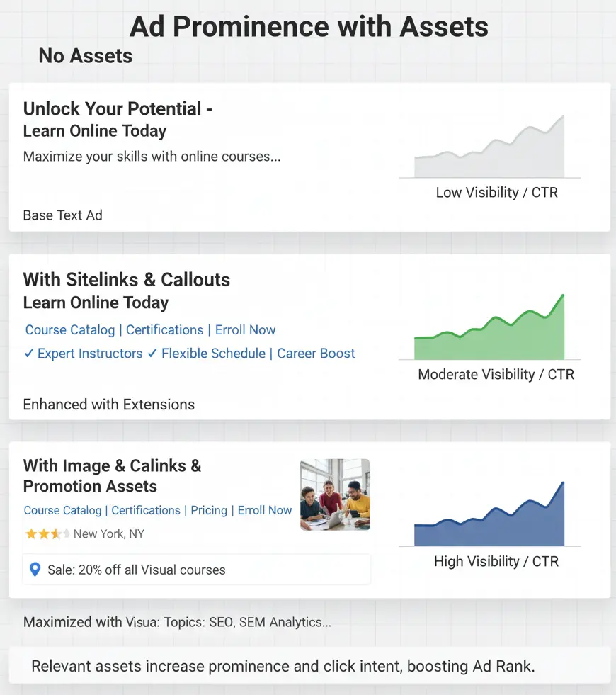Open the 'With Image & Calinks' headline

(112, 465)
